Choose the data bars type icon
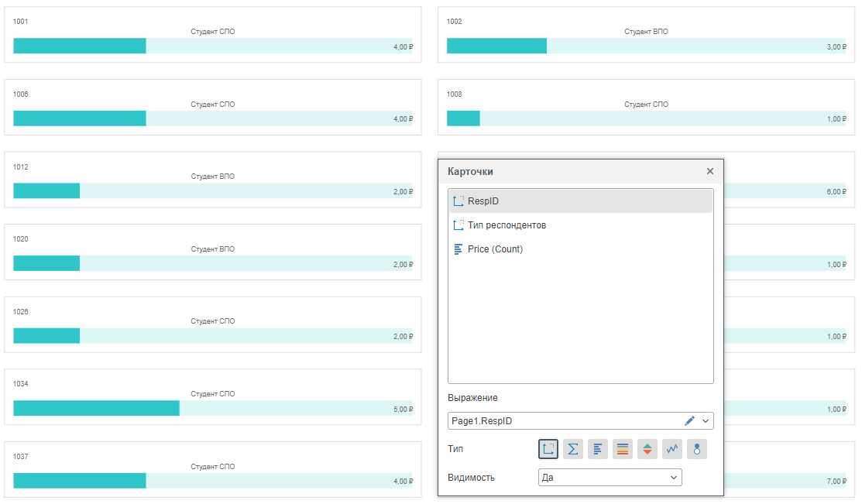The width and height of the screenshot is (862, 504). 598,449
